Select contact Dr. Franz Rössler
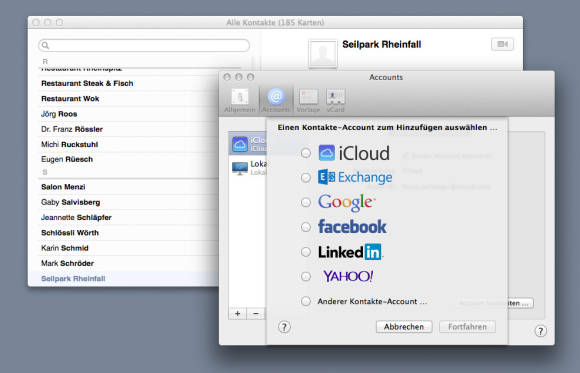This screenshot has width=580, height=373. coord(128,129)
